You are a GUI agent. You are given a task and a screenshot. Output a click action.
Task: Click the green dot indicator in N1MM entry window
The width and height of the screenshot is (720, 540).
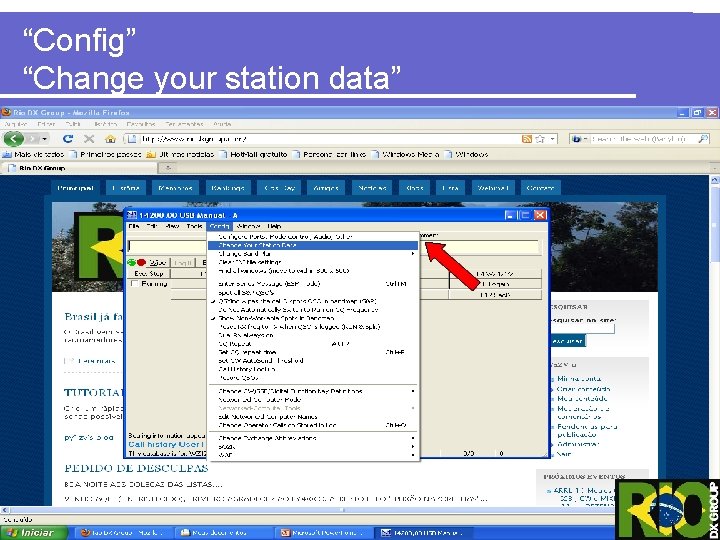pyautogui.click(x=132, y=262)
